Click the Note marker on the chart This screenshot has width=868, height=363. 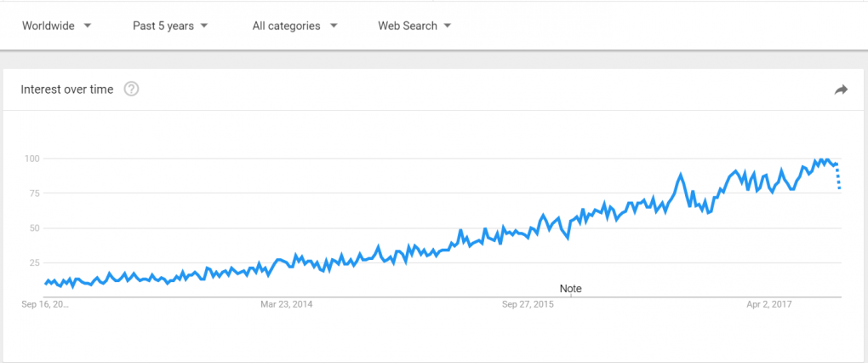coord(571,289)
